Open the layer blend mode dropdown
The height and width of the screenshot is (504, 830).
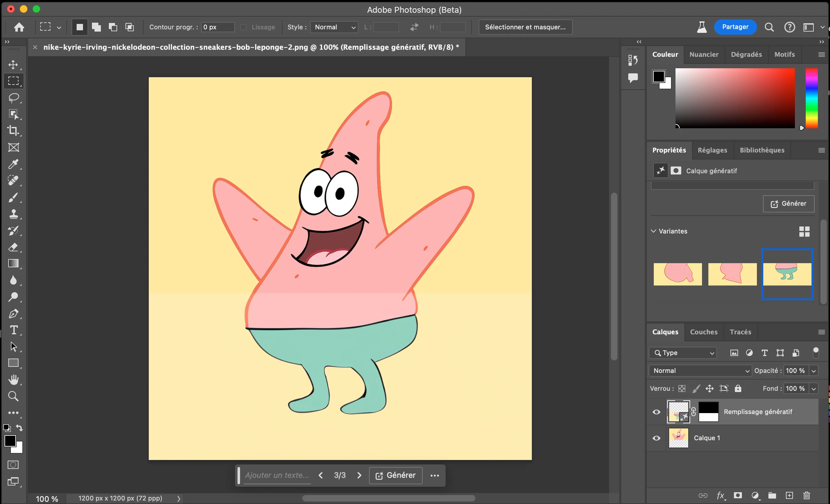[x=700, y=371]
